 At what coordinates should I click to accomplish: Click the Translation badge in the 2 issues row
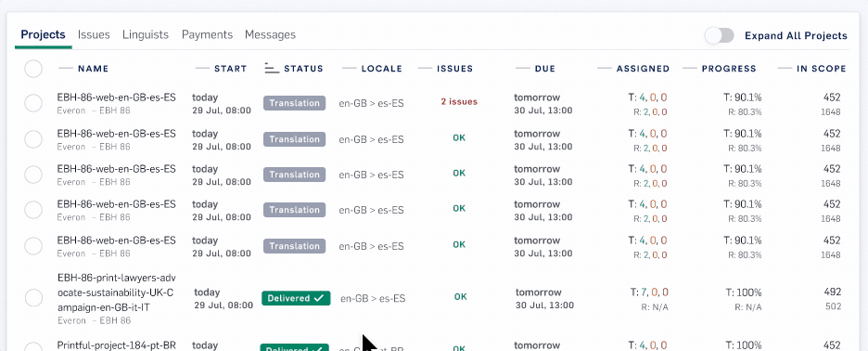[x=294, y=103]
